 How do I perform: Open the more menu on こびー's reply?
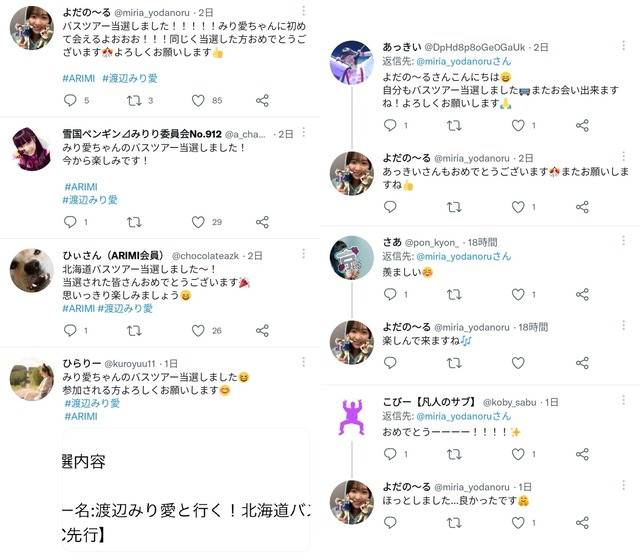(624, 400)
